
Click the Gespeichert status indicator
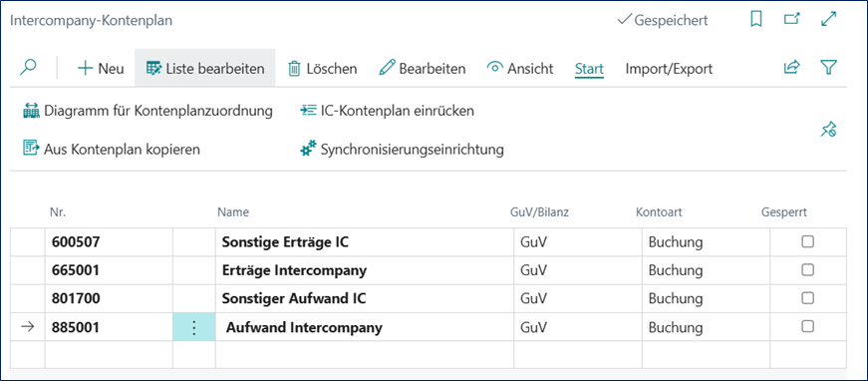[662, 21]
